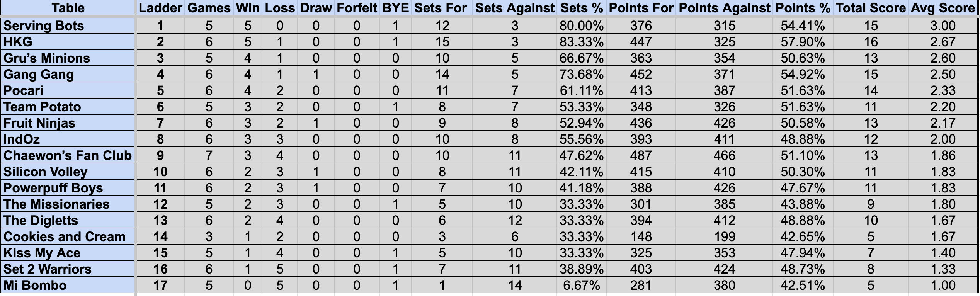Select the Cookies and Cream team cell
The width and height of the screenshot is (980, 296).
click(x=68, y=236)
